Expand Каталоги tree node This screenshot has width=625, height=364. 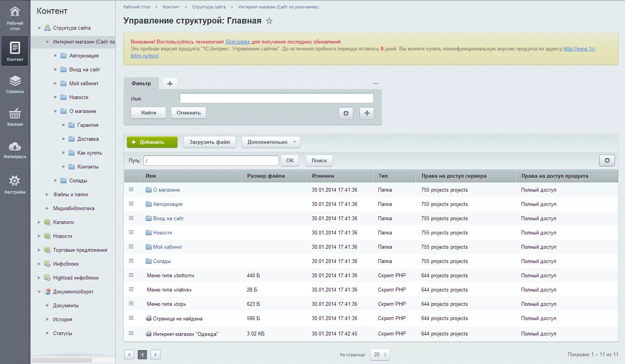pyautogui.click(x=39, y=222)
